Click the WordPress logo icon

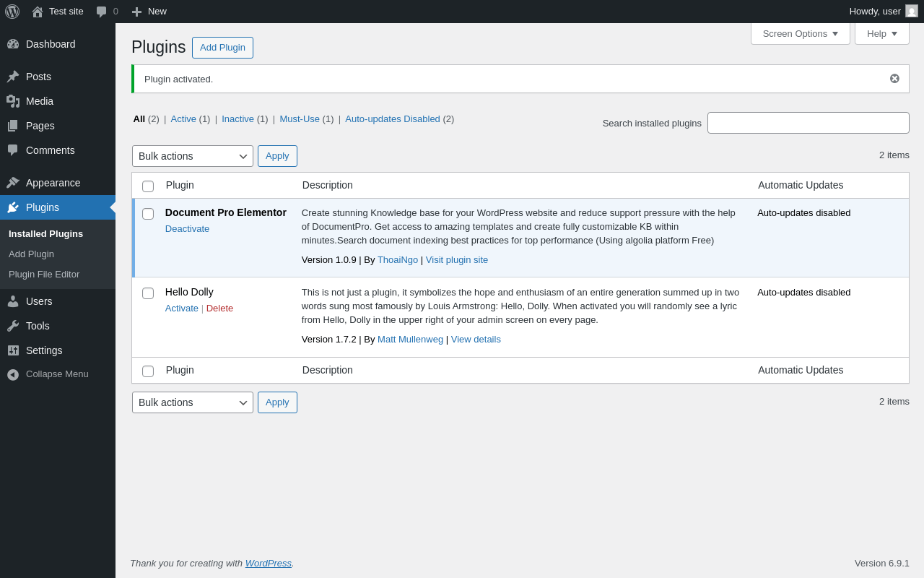(x=12, y=12)
